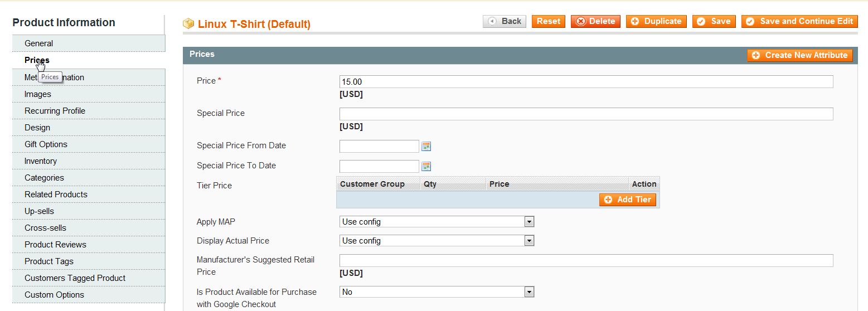Screen dimensions: 868x311
Task: Open calendar for Special Price To Date
Action: (426, 167)
